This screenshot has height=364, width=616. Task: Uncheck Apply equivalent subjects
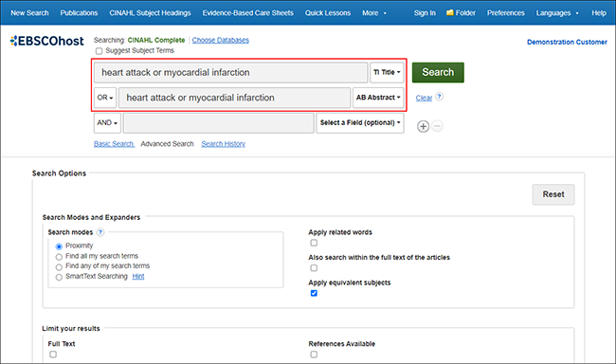pyautogui.click(x=314, y=293)
